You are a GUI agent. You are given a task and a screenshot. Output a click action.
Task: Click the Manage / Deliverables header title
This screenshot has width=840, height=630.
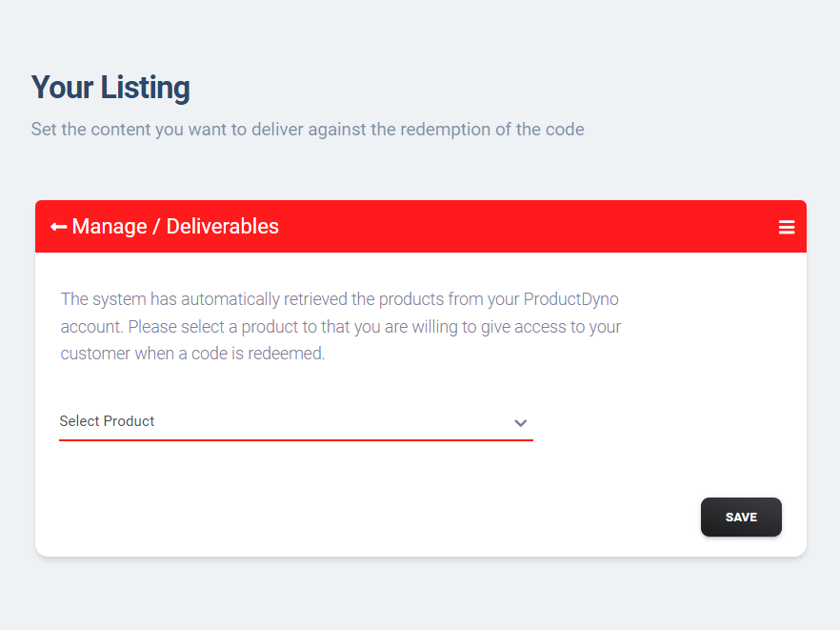175,227
